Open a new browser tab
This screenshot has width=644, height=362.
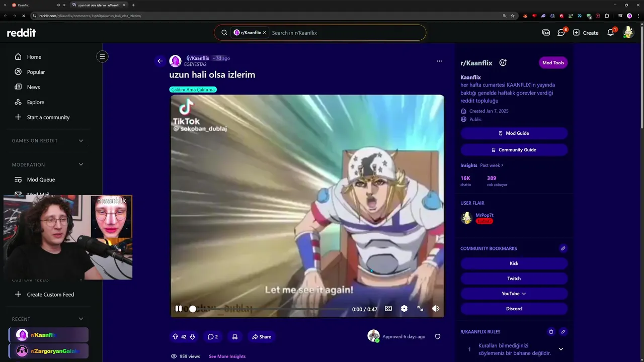(x=133, y=5)
